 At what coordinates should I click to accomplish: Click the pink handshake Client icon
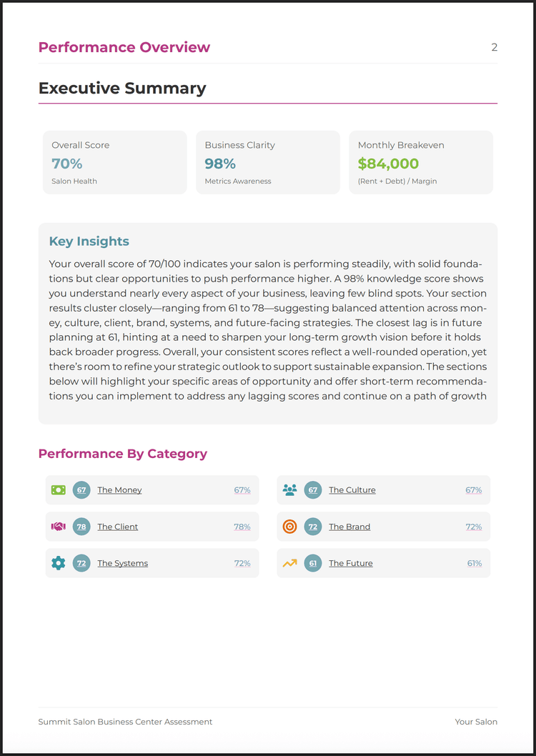[59, 527]
